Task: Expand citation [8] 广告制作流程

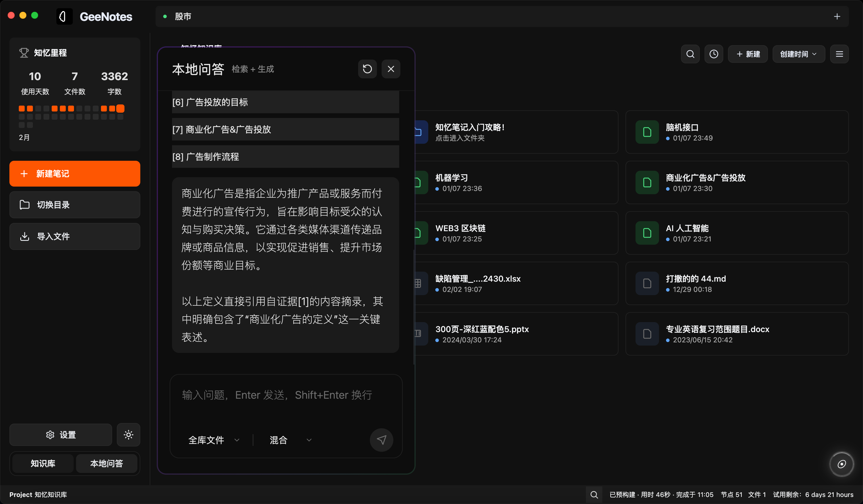Action: point(285,157)
